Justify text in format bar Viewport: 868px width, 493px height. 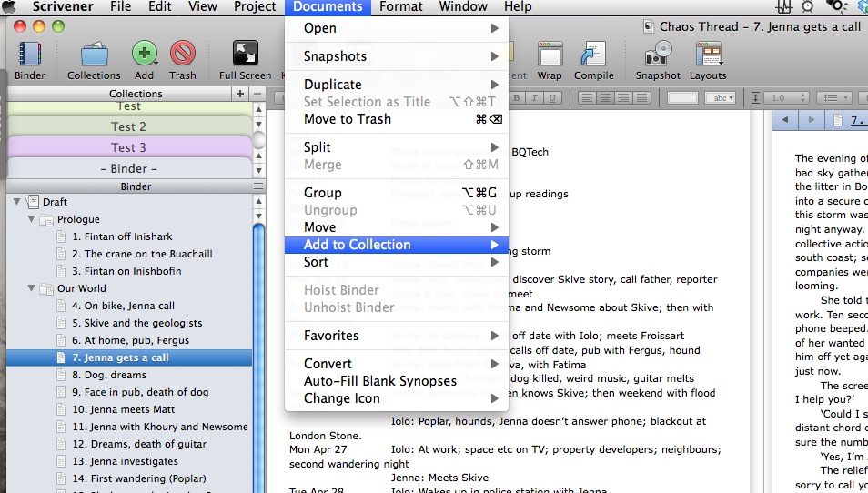pos(642,98)
